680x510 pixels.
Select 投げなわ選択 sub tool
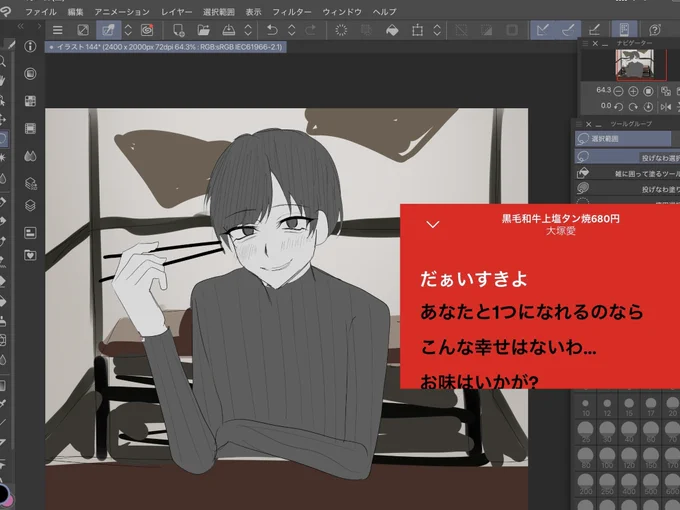click(x=627, y=157)
